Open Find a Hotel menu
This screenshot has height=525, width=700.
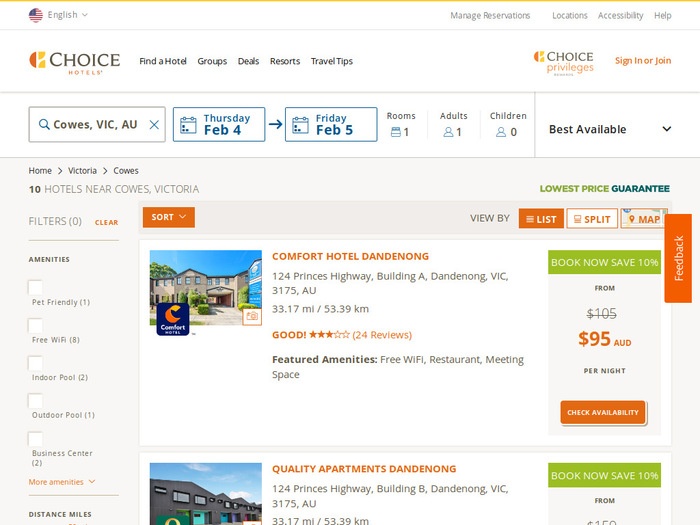[x=162, y=61]
